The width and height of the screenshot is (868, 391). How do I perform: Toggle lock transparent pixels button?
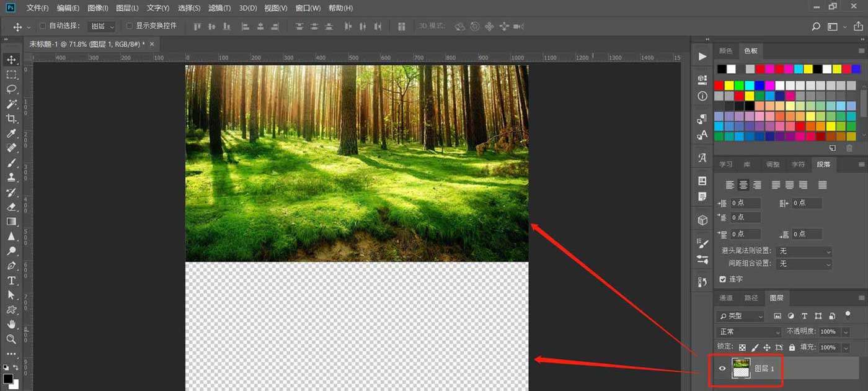click(742, 348)
